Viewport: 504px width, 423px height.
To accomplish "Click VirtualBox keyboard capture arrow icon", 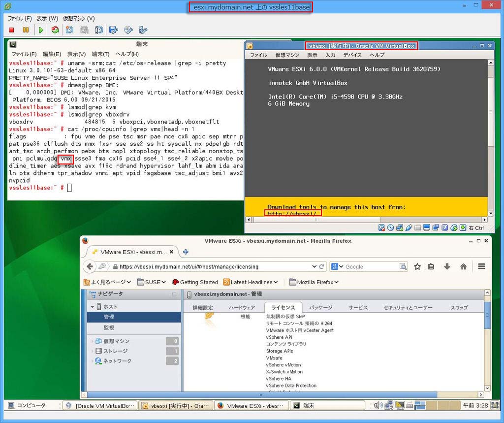I will click(463, 228).
